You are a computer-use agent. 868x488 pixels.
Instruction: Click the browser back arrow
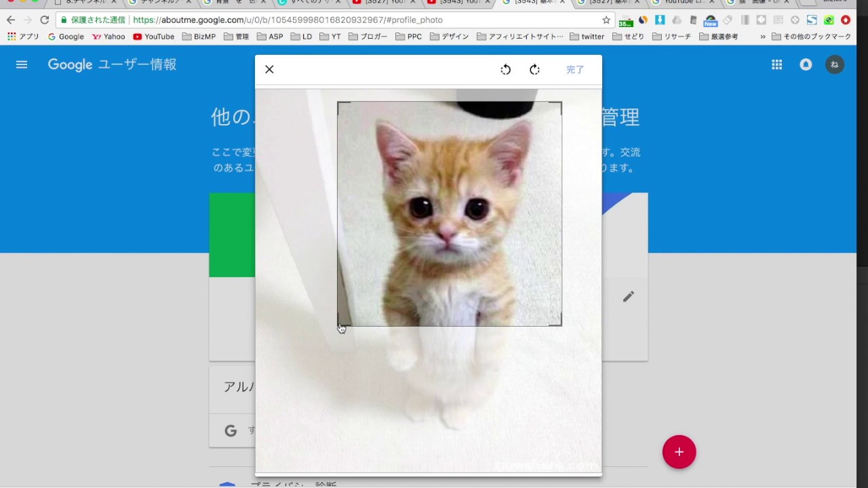[x=11, y=20]
